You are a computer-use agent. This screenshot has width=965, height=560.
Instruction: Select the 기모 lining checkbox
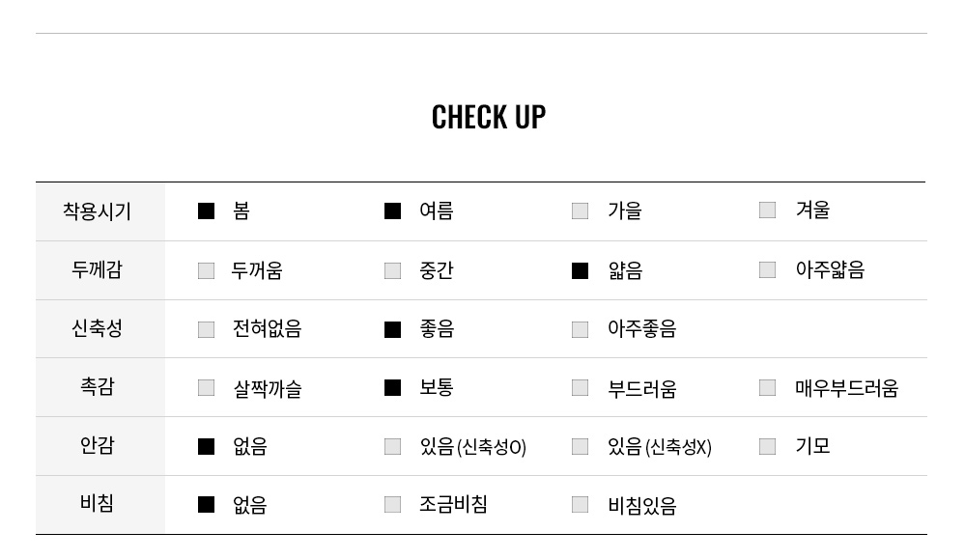point(767,446)
